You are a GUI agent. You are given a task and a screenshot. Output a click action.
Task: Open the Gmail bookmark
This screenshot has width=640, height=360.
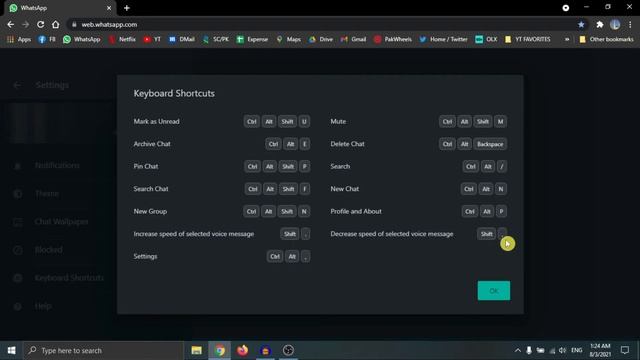tap(353, 39)
